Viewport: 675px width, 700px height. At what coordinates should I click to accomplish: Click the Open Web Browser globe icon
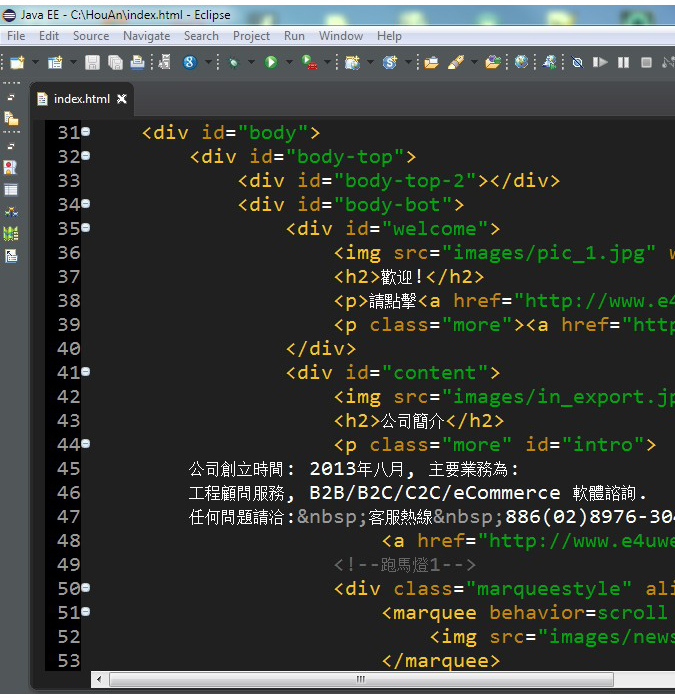521,62
